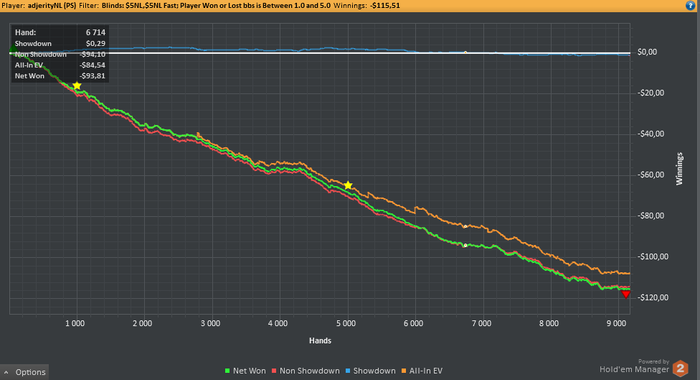Click the blue Showdown color swatch

click(x=348, y=371)
